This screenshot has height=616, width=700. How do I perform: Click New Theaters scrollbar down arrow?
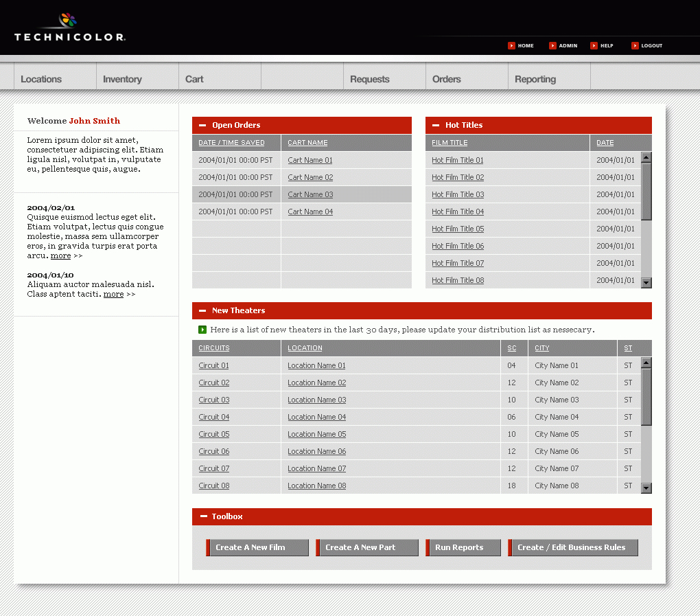pyautogui.click(x=646, y=488)
